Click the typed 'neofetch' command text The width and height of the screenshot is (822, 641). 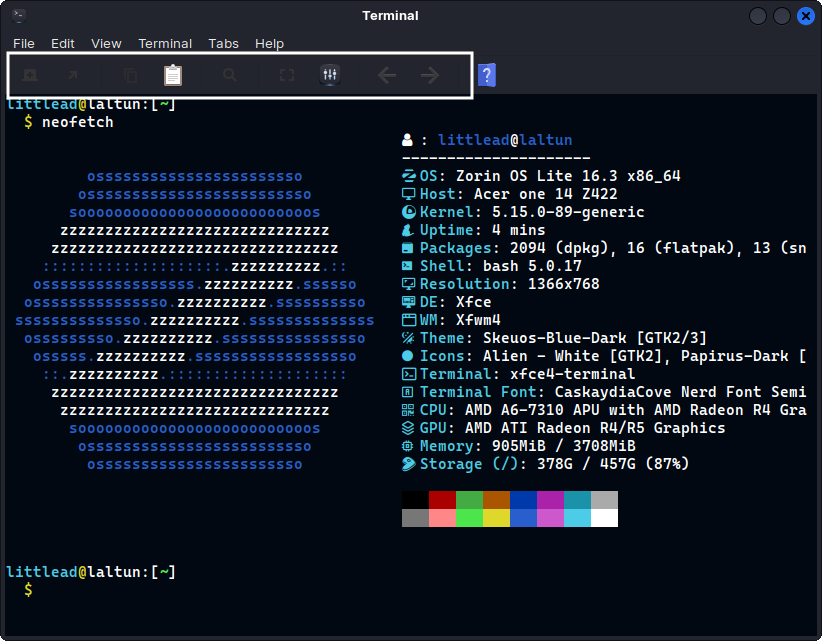click(78, 122)
